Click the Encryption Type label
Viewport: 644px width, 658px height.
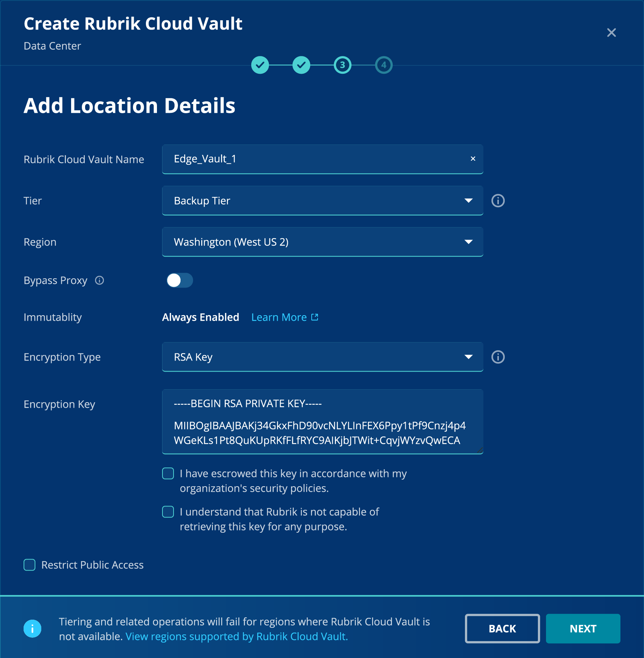point(62,357)
